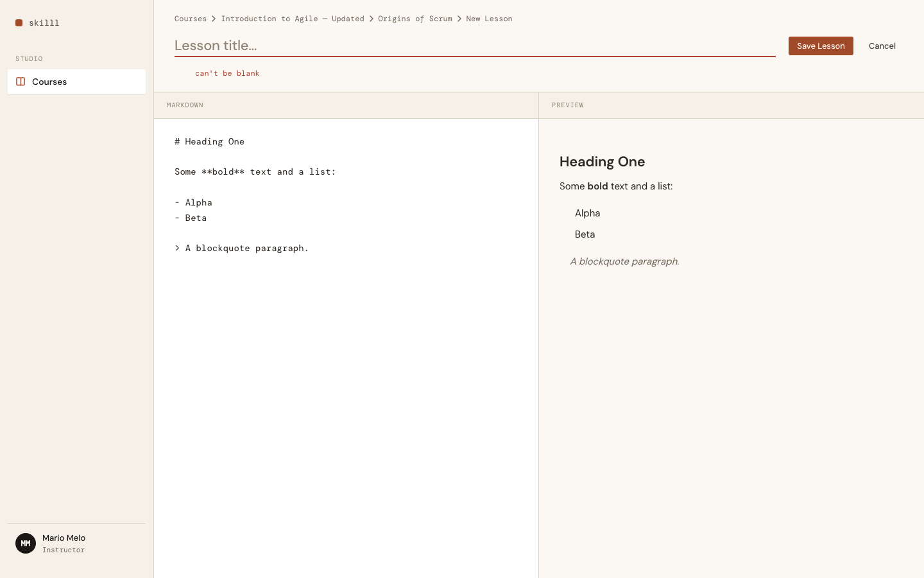The width and height of the screenshot is (924, 578).
Task: Click the skilll logo icon
Action: [x=19, y=22]
